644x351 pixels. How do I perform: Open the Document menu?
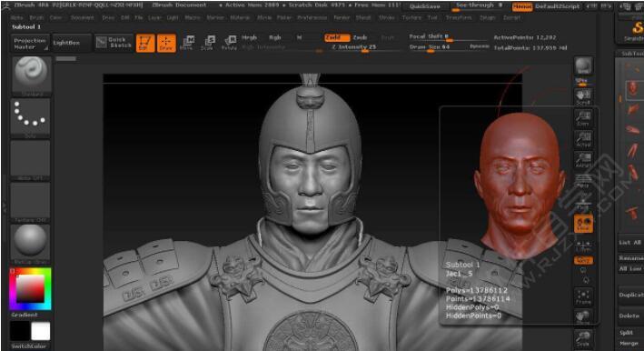[x=82, y=18]
